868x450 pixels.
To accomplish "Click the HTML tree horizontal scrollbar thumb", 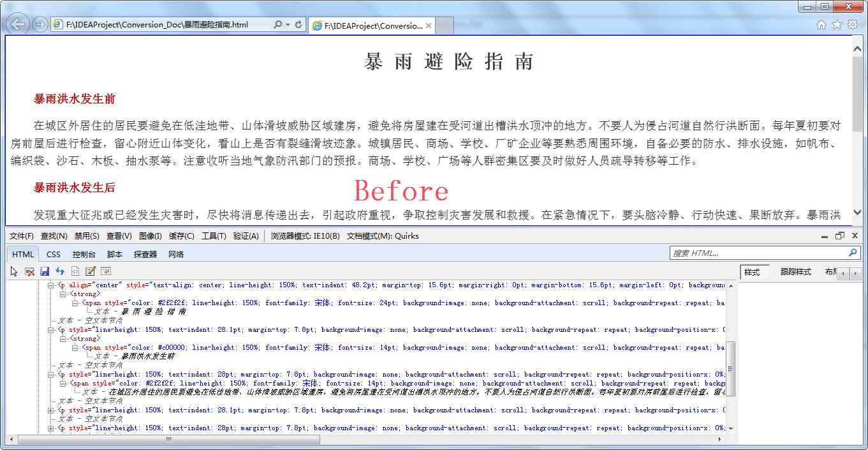I will [168, 439].
